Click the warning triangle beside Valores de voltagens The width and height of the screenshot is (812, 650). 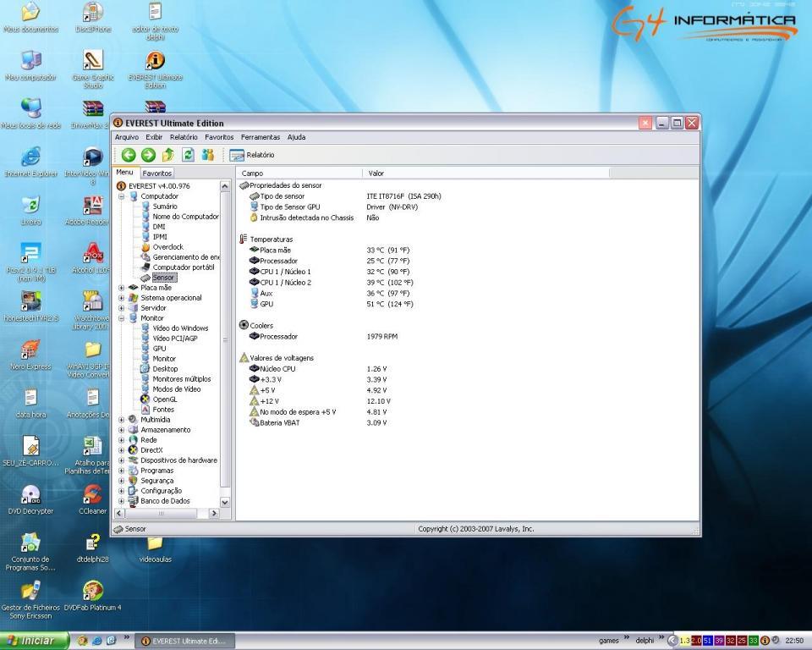[x=244, y=358]
